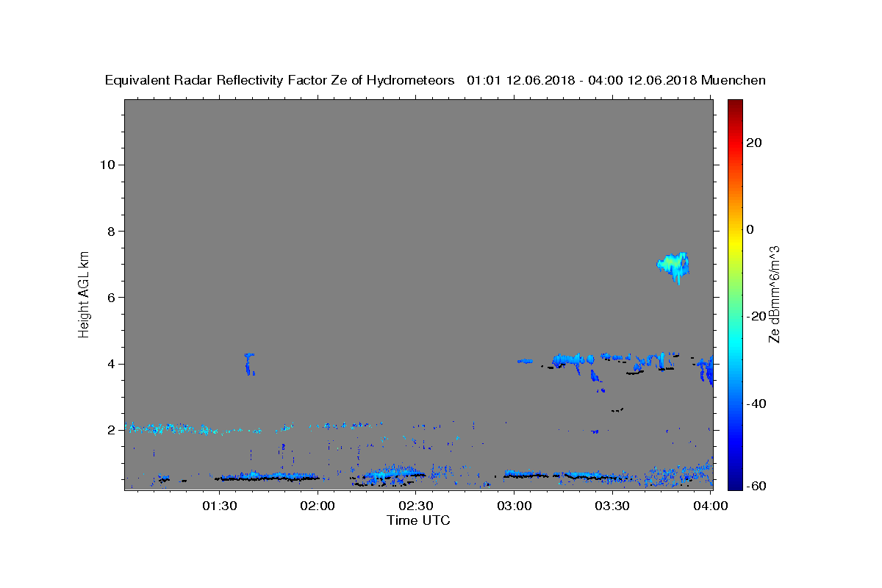Click the '02:00' time tick label
This screenshot has width=882, height=588.
point(318,506)
